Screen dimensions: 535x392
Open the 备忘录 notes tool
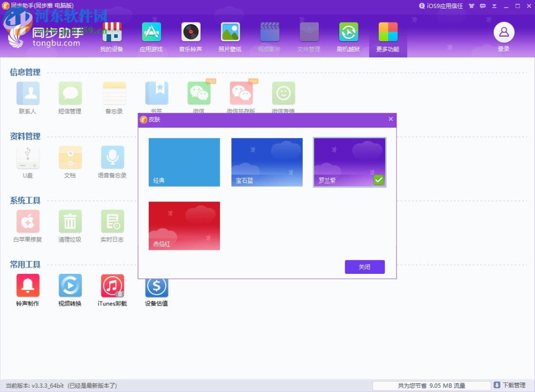[114, 97]
